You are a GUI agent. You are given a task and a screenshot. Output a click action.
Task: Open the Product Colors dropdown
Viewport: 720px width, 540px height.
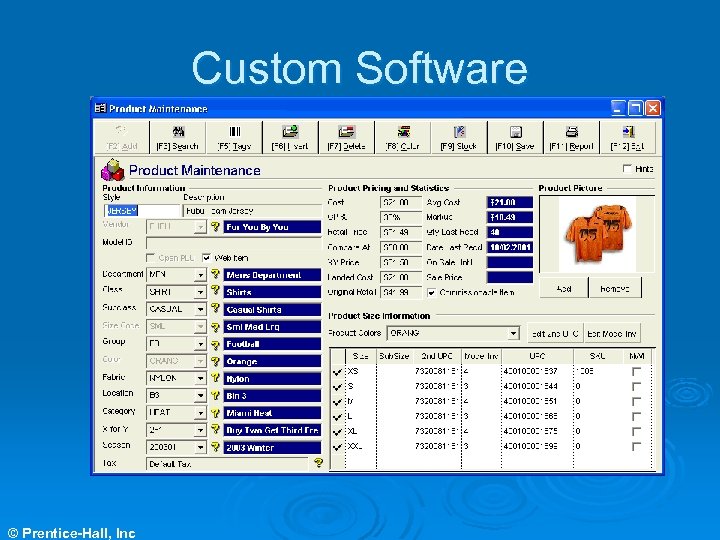pos(513,333)
